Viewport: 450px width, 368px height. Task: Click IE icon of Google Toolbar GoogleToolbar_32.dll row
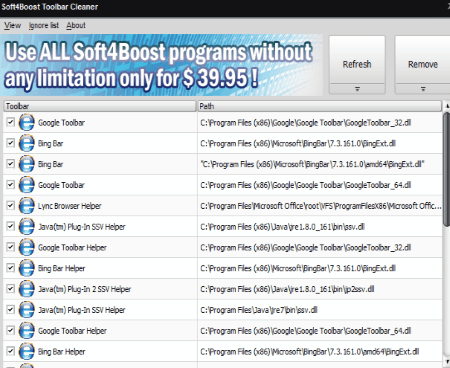click(26, 122)
